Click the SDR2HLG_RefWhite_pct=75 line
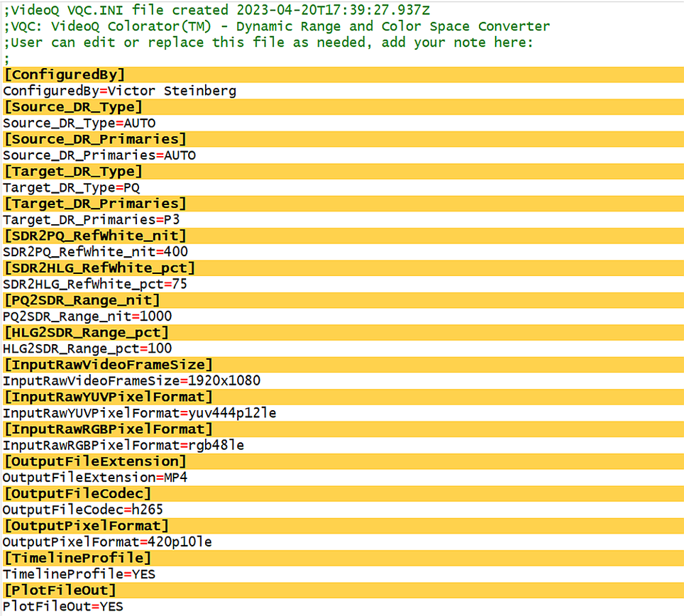 (x=95, y=284)
